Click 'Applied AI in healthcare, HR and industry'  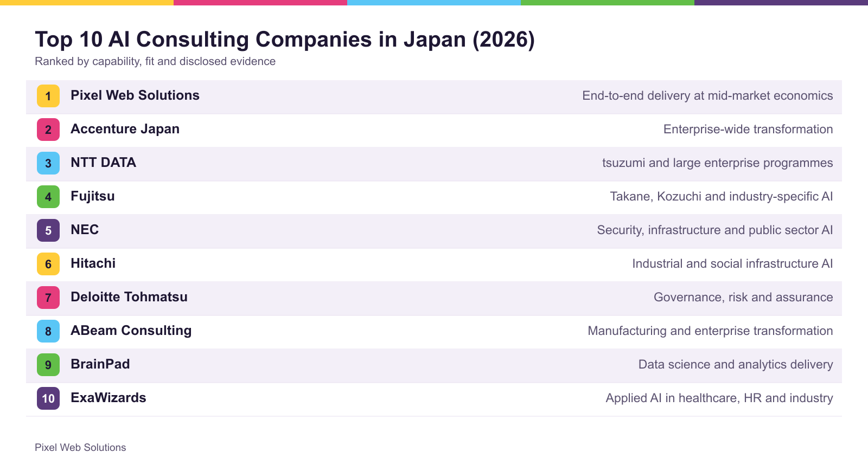coord(719,398)
